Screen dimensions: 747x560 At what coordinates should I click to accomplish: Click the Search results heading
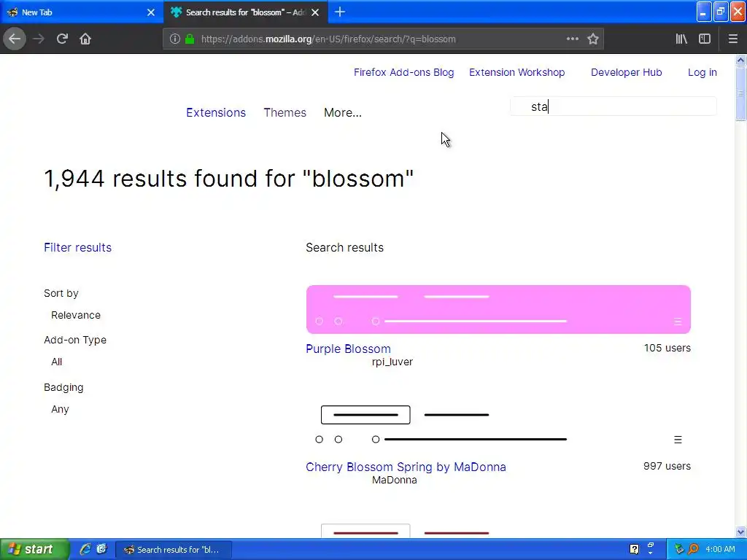pyautogui.click(x=344, y=248)
